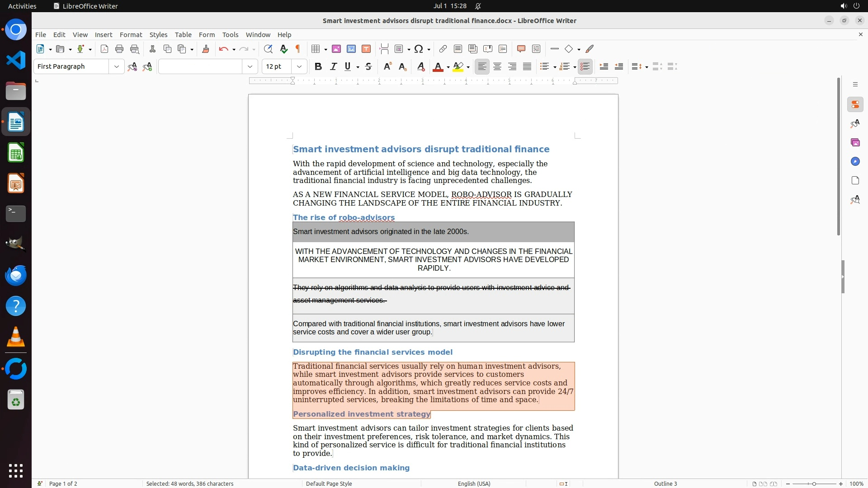Open the font size dropdown list
This screenshot has width=868, height=488.
299,66
